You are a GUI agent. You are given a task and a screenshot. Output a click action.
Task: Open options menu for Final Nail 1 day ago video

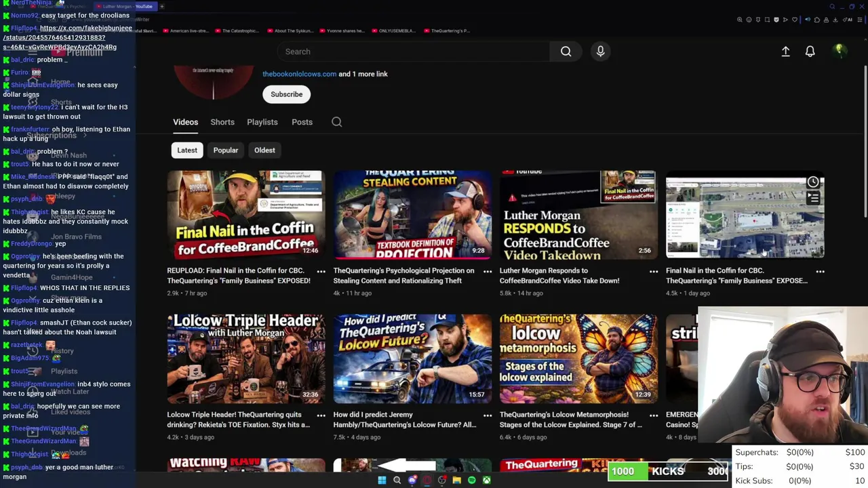pyautogui.click(x=820, y=271)
